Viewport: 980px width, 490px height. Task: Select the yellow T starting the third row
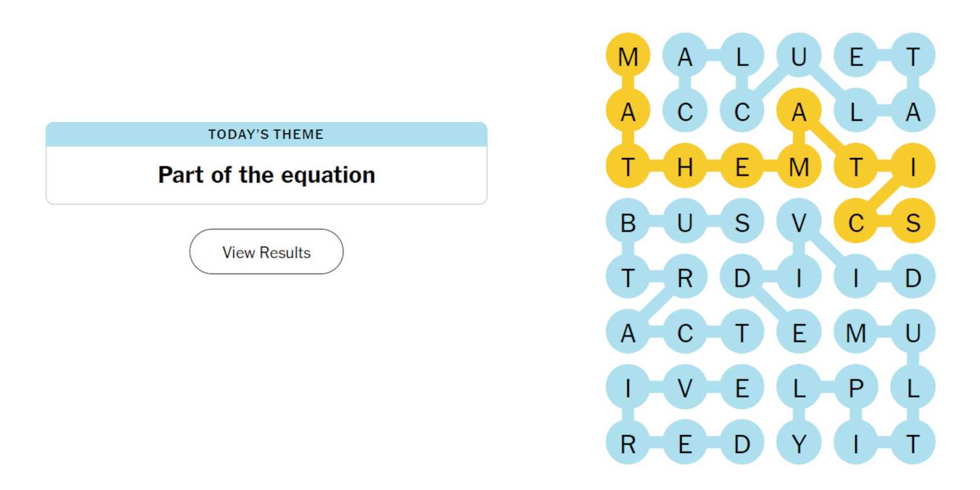click(x=628, y=166)
